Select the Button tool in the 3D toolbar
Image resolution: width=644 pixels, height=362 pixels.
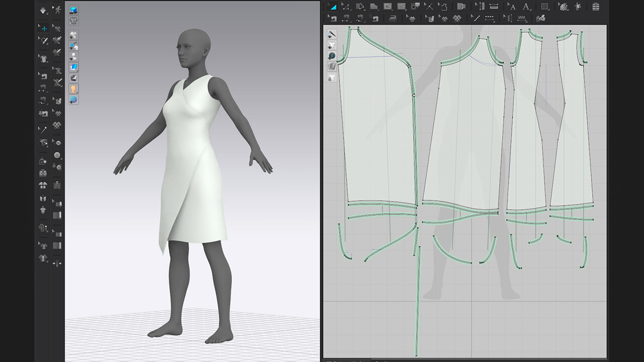coord(57,154)
